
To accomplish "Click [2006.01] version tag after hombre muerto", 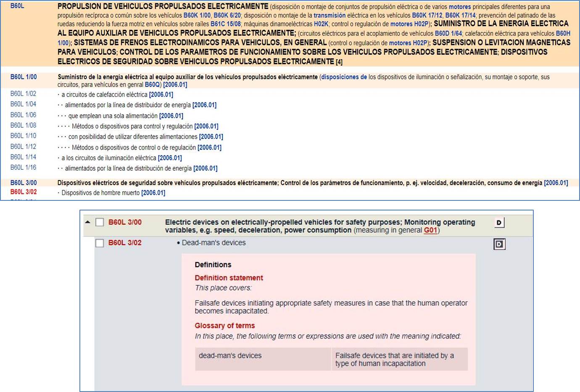I will point(153,193).
